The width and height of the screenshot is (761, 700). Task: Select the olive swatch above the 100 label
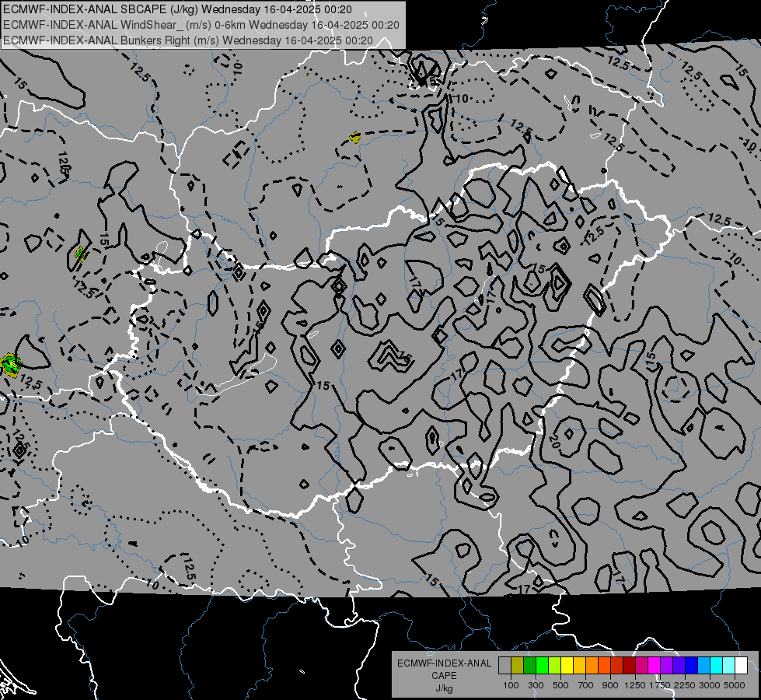518,666
